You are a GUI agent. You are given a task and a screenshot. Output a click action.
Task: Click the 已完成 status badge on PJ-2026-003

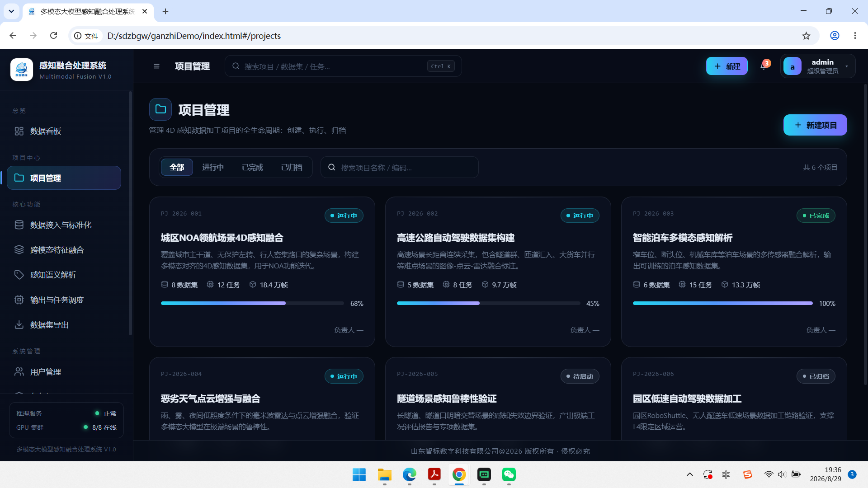[x=816, y=216]
